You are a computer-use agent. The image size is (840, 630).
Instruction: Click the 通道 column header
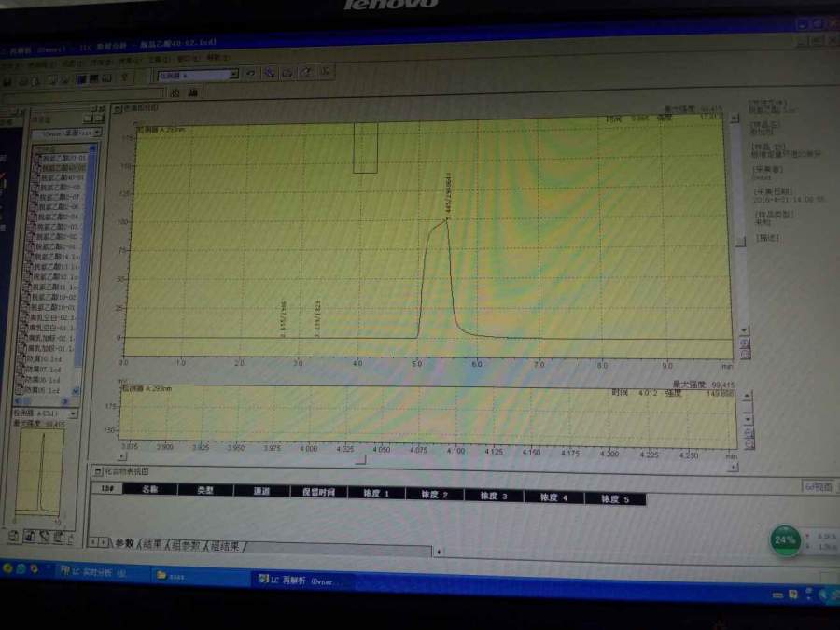click(x=261, y=491)
